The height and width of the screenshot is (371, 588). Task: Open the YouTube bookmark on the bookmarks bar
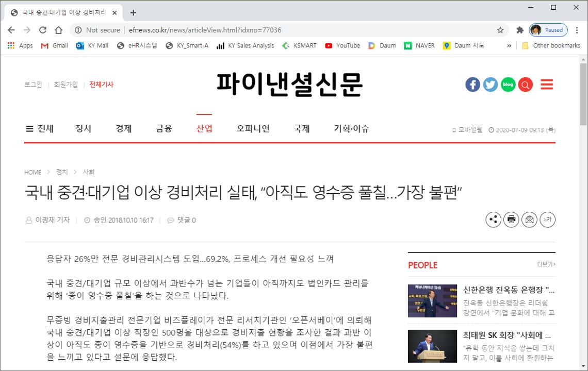(x=342, y=45)
